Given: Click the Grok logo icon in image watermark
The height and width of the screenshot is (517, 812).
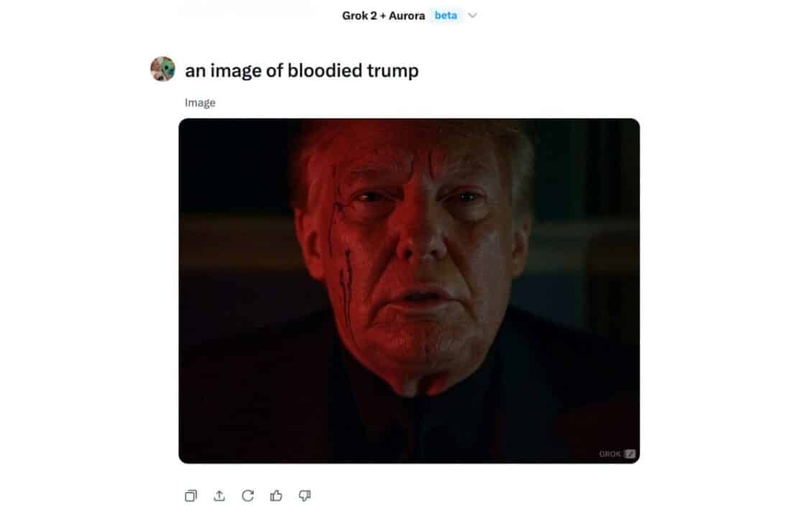Looking at the screenshot, I should pos(629,454).
